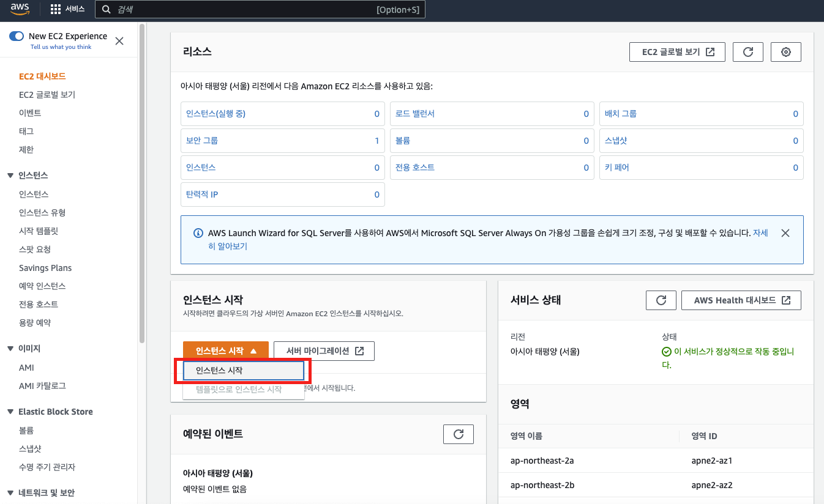Select the ap-northeast-2a zone row
The image size is (824, 504).
tap(656, 461)
